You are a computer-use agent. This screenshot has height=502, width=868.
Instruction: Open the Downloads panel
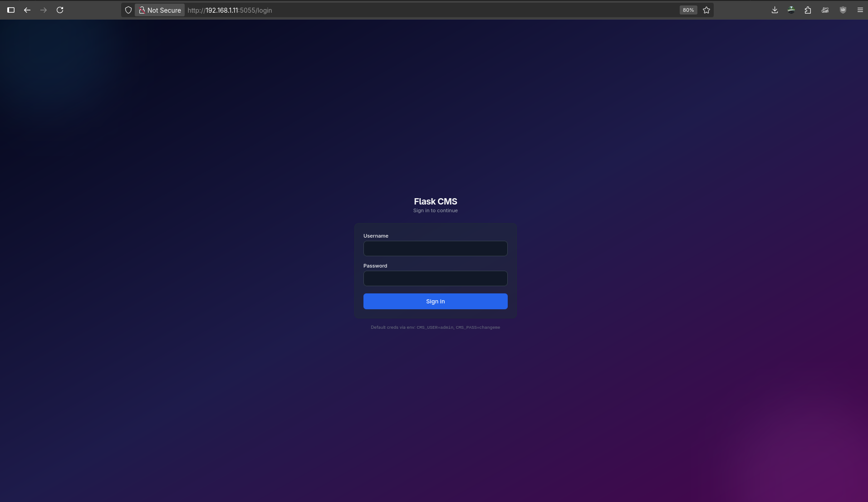[775, 10]
